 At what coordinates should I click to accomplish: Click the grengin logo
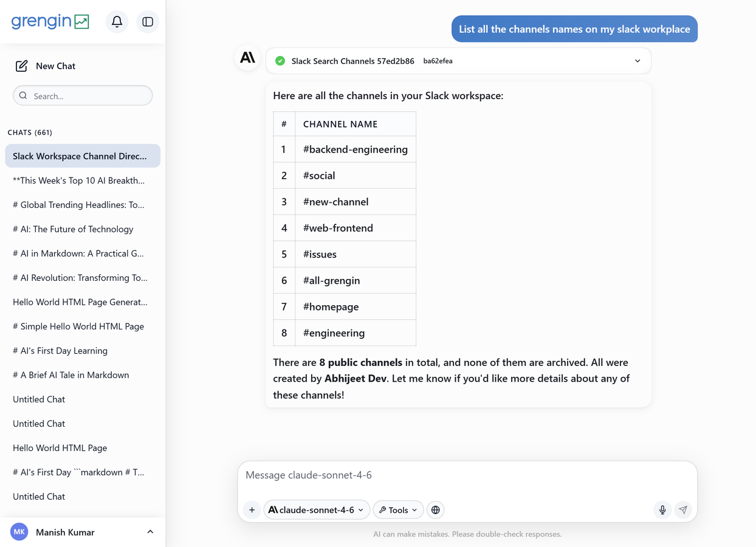click(50, 21)
